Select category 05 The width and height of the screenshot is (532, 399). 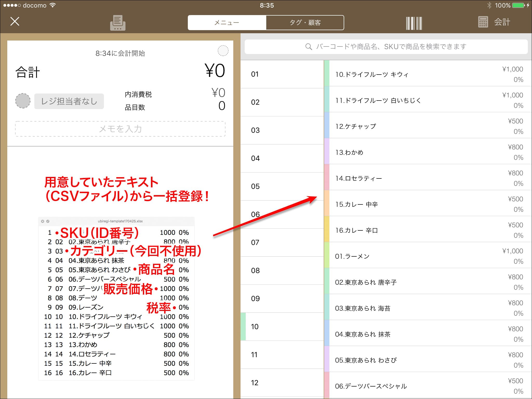click(x=282, y=187)
